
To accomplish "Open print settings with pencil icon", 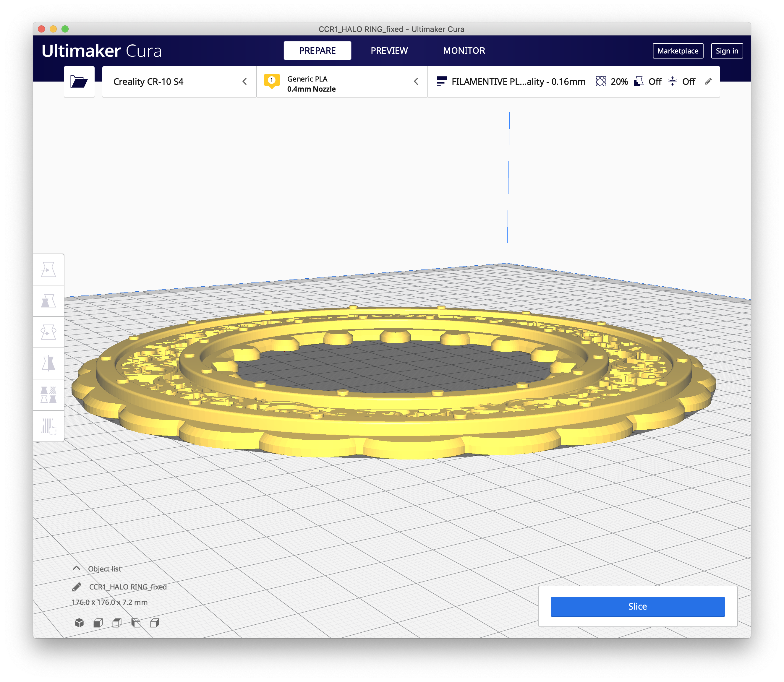I will pyautogui.click(x=708, y=82).
